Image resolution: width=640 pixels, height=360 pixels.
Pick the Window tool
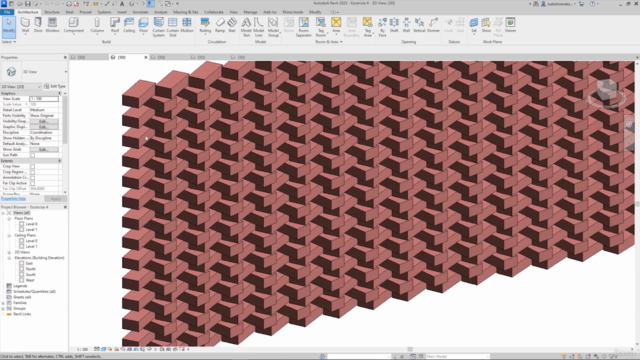pos(52,25)
